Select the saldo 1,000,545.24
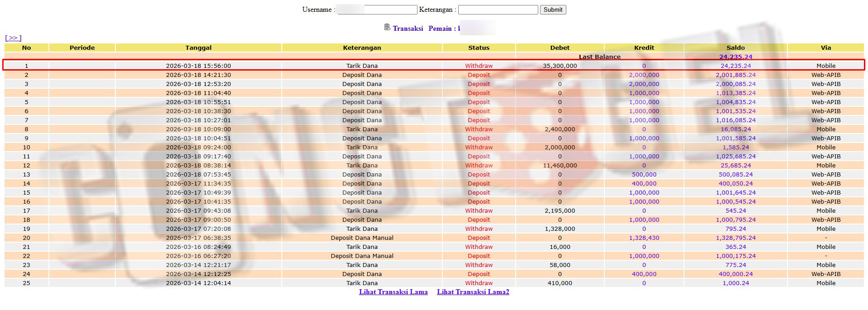 click(x=735, y=201)
